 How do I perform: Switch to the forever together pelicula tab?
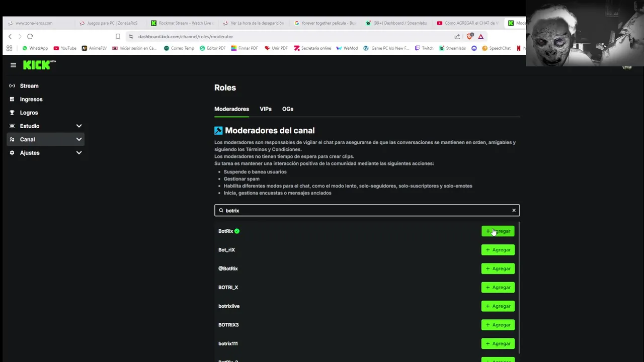click(x=326, y=23)
